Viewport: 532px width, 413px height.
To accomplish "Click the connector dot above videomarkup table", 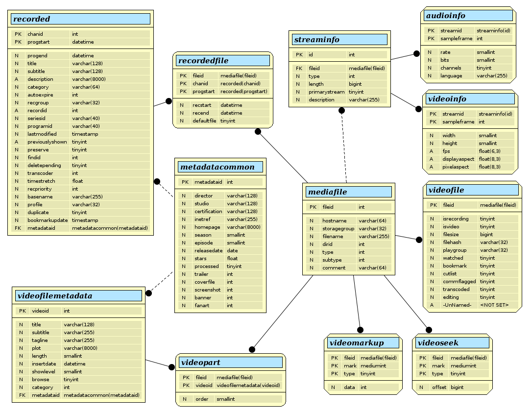I will click(360, 330).
